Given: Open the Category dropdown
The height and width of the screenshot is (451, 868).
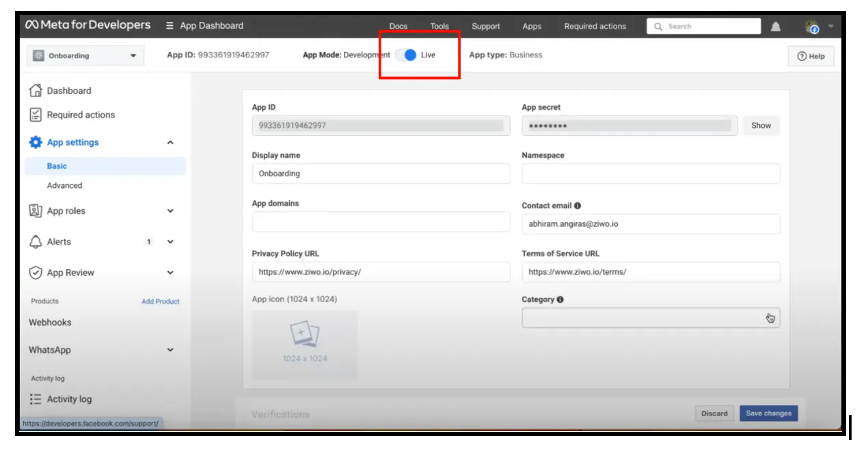Looking at the screenshot, I should click(x=651, y=318).
